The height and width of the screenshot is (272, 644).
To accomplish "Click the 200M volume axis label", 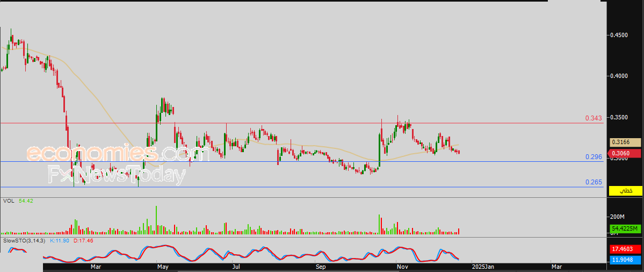I will pyautogui.click(x=617, y=217).
